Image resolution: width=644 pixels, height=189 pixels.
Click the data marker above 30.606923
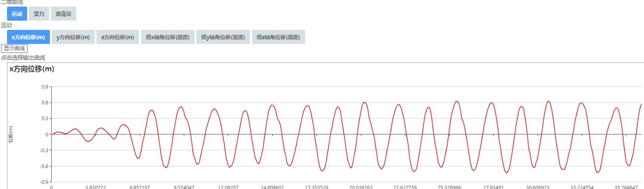point(537,158)
